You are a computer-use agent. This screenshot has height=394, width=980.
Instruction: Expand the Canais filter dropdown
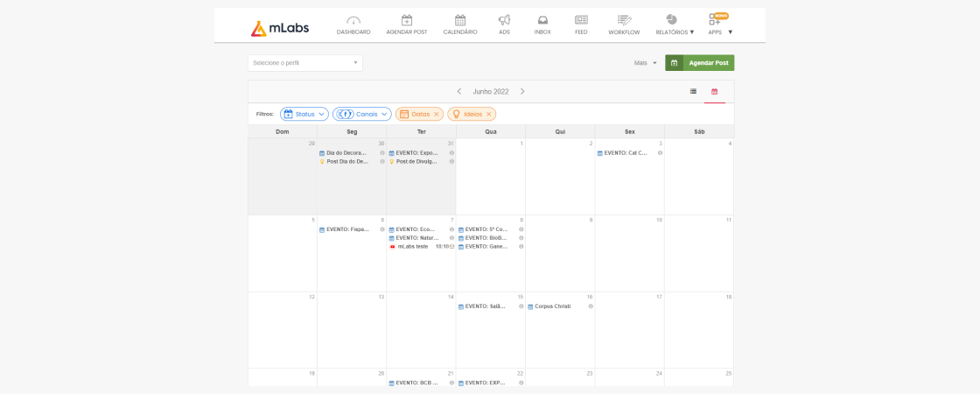(x=362, y=114)
